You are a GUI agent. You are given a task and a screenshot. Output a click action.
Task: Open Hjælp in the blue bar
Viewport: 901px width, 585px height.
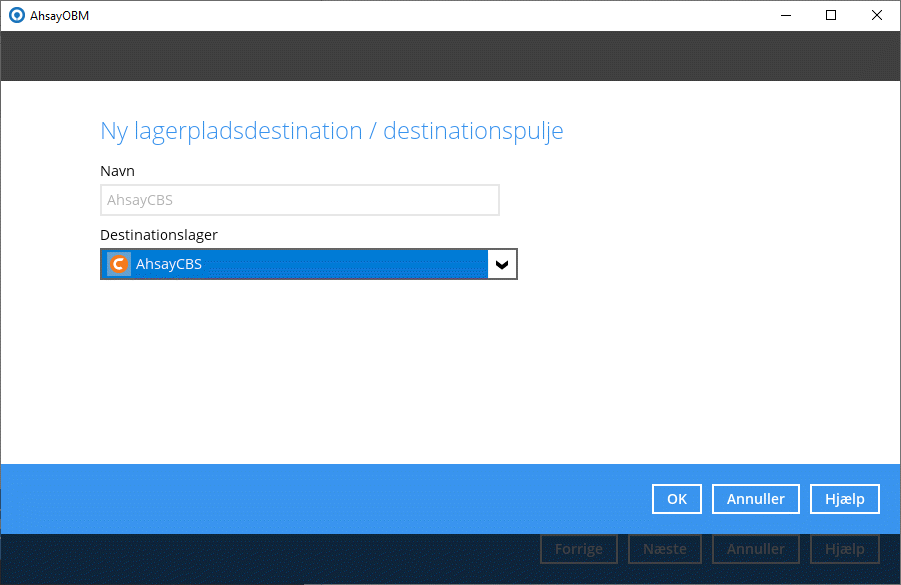tap(844, 499)
